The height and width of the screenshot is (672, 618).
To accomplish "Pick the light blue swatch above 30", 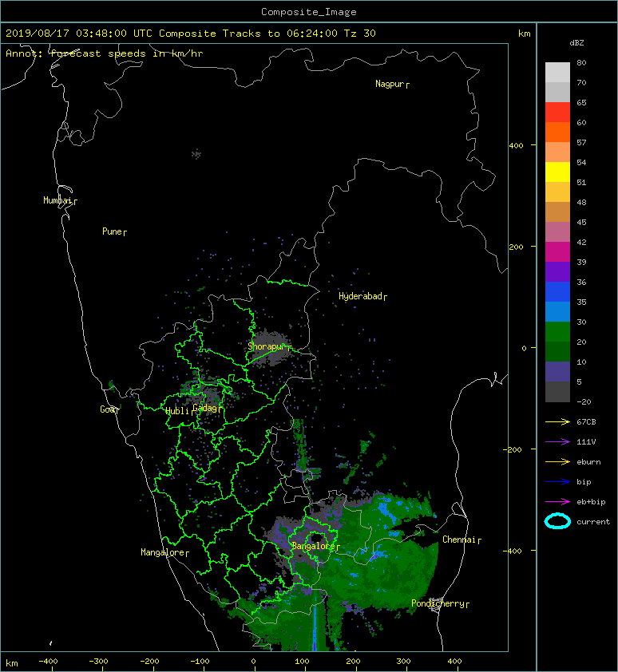I will click(557, 312).
